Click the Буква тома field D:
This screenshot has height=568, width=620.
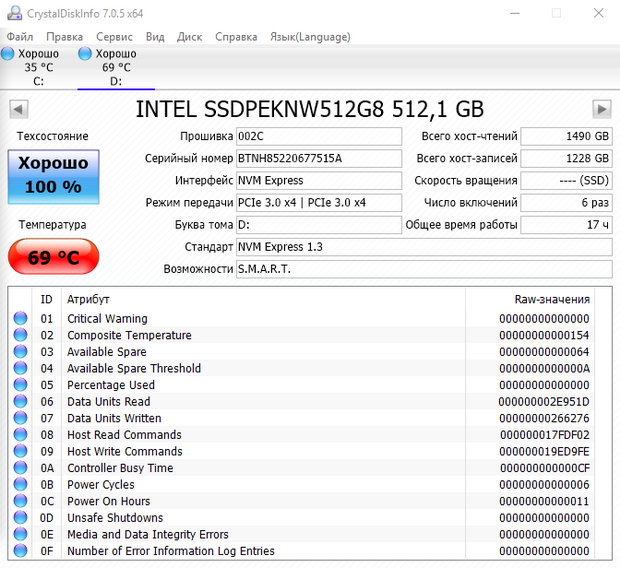[x=319, y=225]
